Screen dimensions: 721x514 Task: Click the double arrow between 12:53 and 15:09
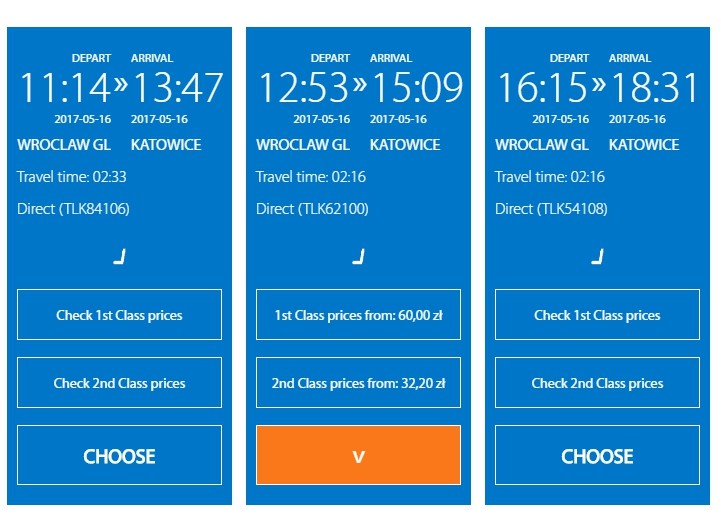tap(359, 86)
